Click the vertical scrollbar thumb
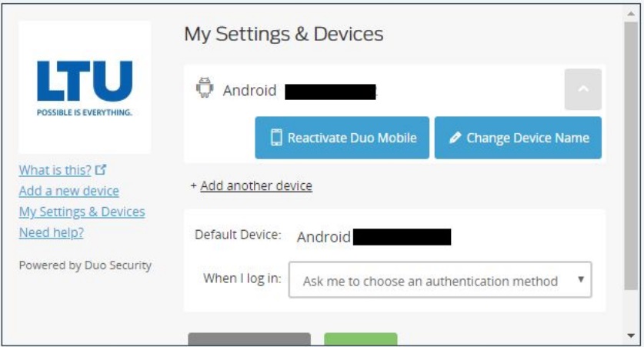The width and height of the screenshot is (644, 347). [x=631, y=156]
